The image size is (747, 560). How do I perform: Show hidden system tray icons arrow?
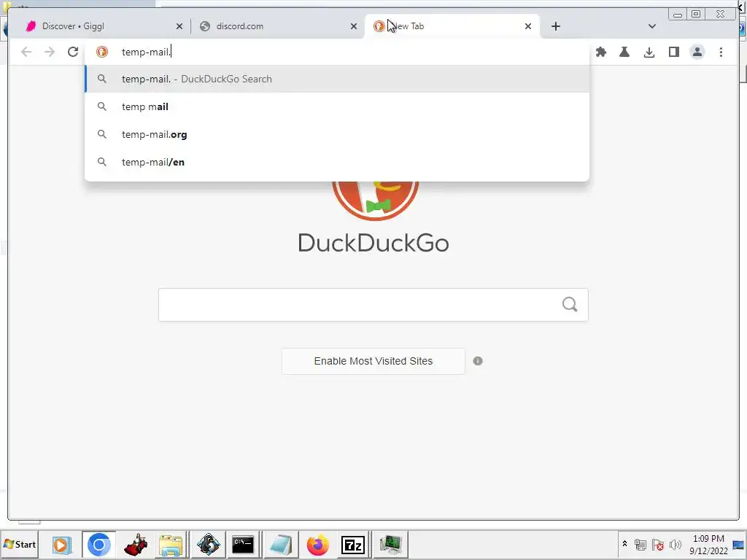tap(624, 544)
